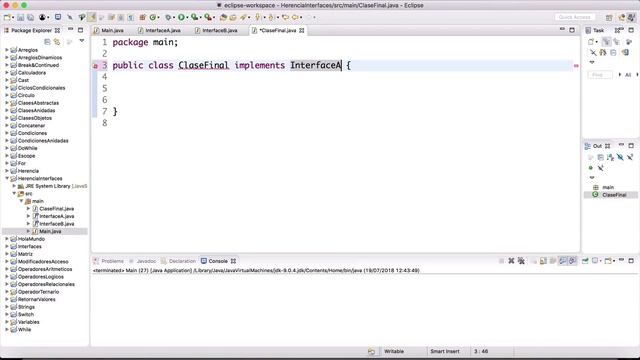Expand the JRE System Library node
This screenshot has height=360, width=640.
[x=14, y=186]
